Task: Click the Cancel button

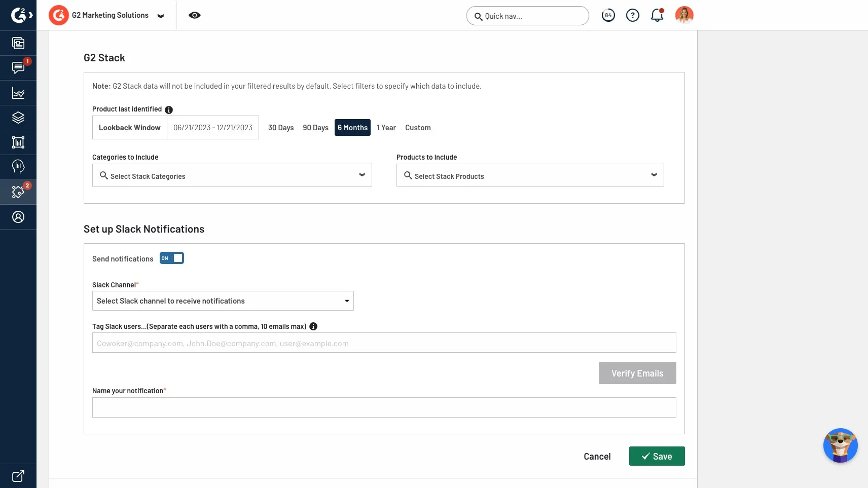Action: (x=597, y=457)
